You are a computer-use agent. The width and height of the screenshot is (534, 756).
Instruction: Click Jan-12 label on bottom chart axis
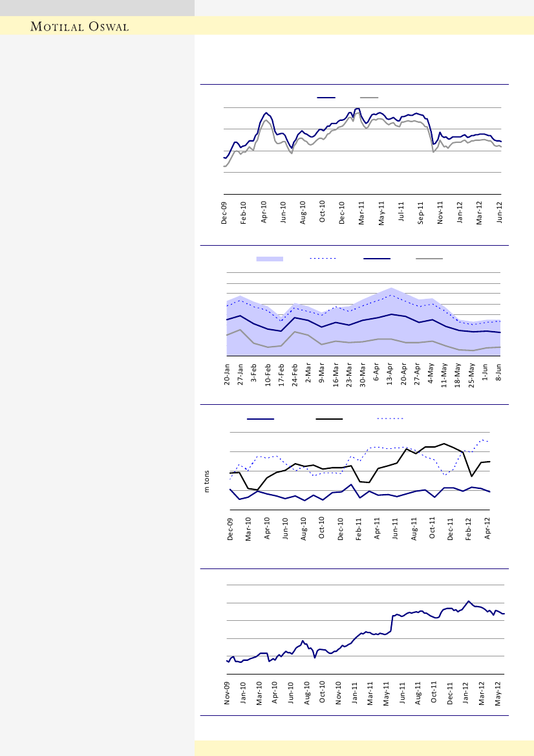pyautogui.click(x=465, y=693)
